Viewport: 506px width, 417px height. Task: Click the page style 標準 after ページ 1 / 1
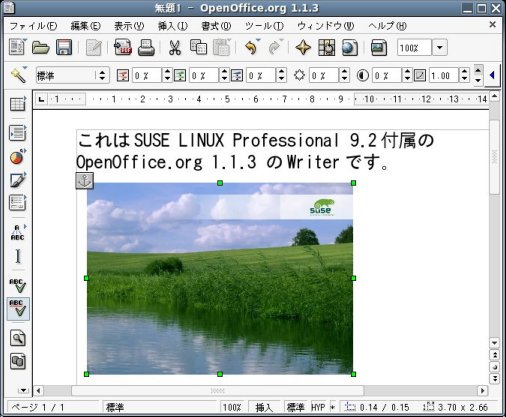(x=159, y=407)
